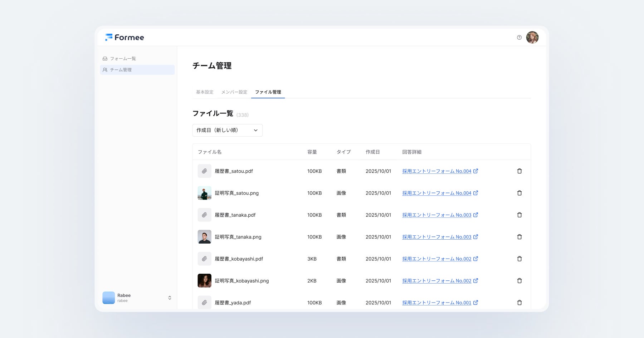The height and width of the screenshot is (338, 644).
Task: Switch to the 基本設定 tab
Action: coord(205,92)
